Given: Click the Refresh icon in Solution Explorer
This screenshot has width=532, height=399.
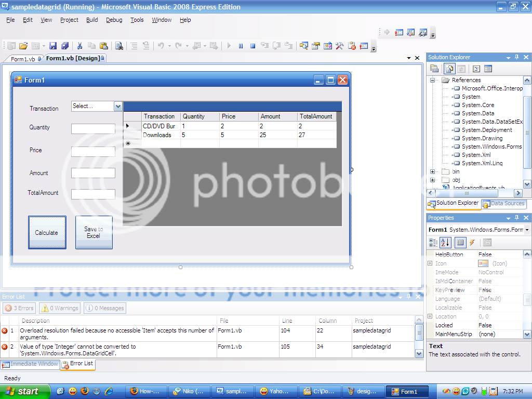Looking at the screenshot, I should click(461, 69).
